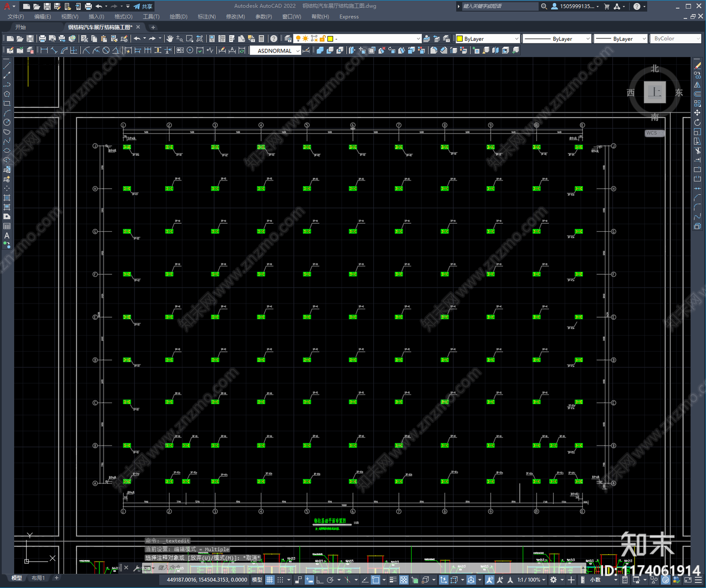The width and height of the screenshot is (706, 588).
Task: Open the Autodesk App Store cart
Action: 607,6
